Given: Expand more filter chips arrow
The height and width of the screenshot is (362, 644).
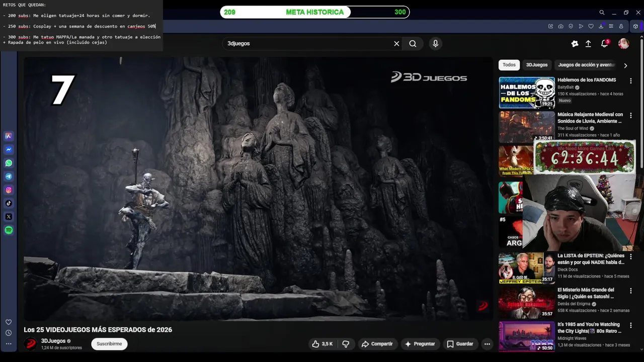Looking at the screenshot, I should 625,65.
